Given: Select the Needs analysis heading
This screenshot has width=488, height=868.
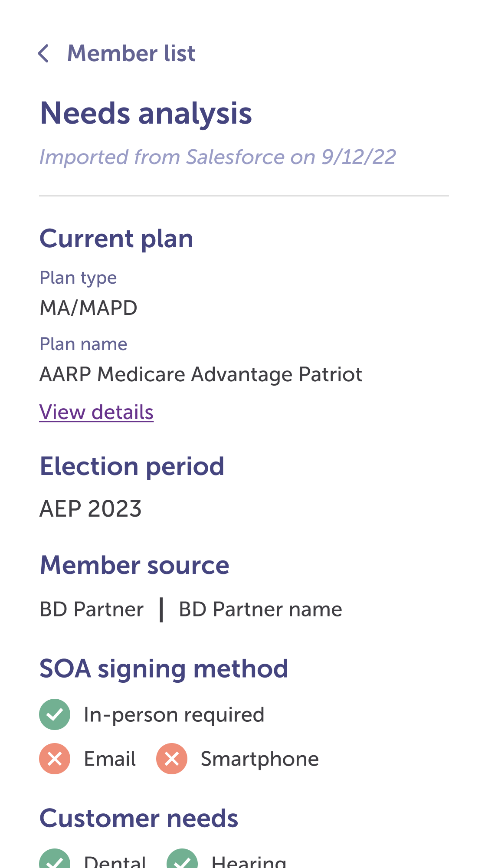Looking at the screenshot, I should tap(146, 113).
